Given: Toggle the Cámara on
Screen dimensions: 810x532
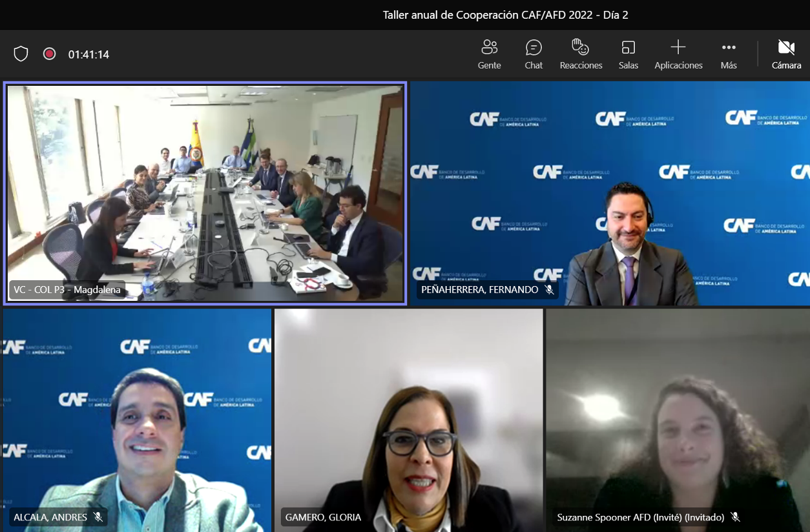Looking at the screenshot, I should tap(786, 54).
